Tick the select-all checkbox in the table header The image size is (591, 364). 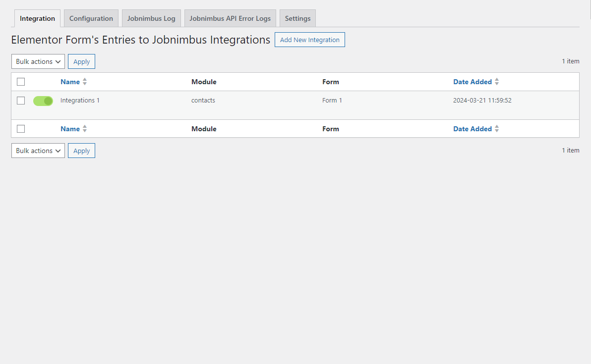pyautogui.click(x=21, y=82)
